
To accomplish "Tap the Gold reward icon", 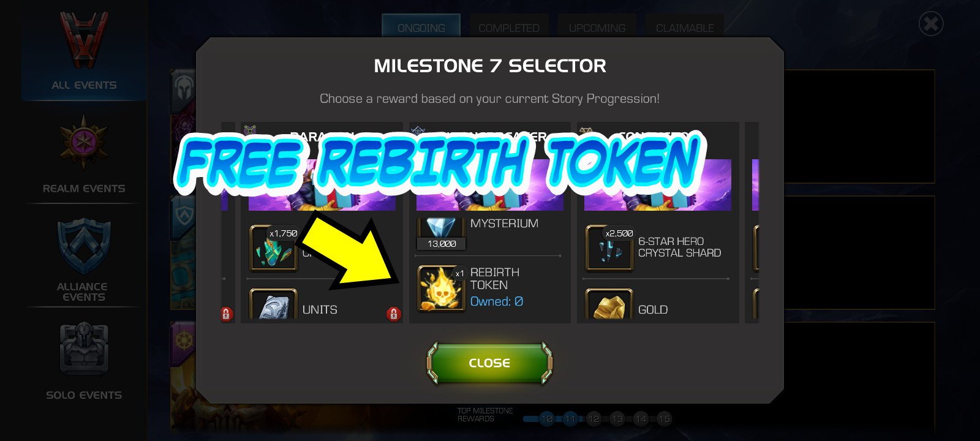I will pos(609,304).
